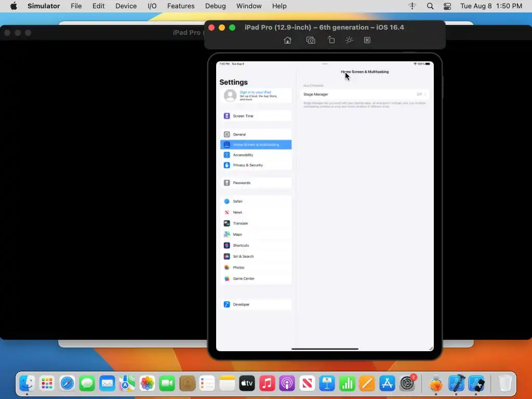The image size is (532, 399).
Task: Launch Music from the Dock
Action: [x=267, y=383]
